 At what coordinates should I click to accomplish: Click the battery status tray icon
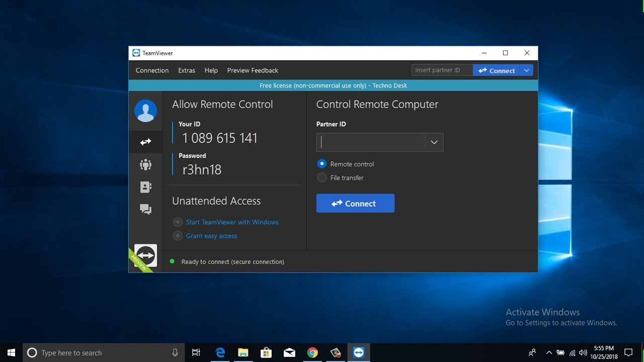point(560,353)
